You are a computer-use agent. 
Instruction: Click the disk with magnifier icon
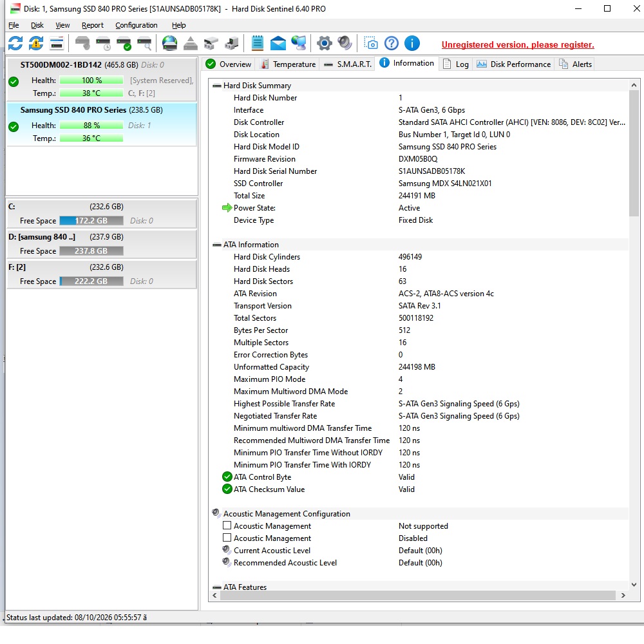pos(144,43)
